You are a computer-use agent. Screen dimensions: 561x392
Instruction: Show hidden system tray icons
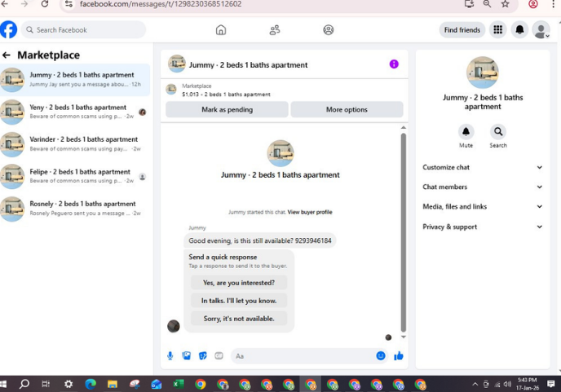coord(475,384)
